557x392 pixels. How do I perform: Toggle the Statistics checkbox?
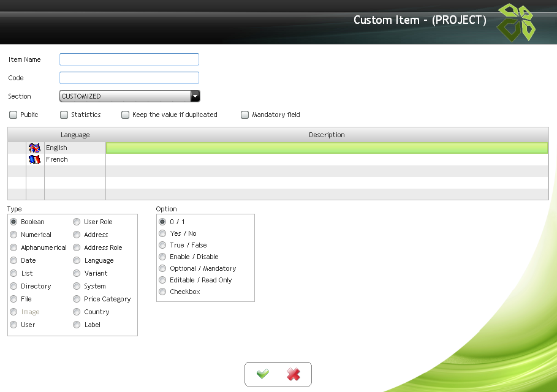coord(64,115)
